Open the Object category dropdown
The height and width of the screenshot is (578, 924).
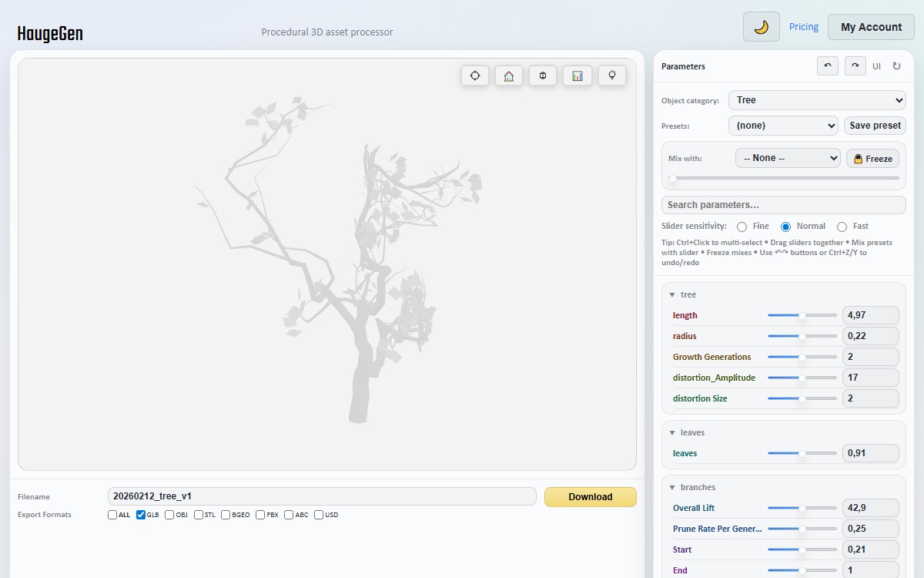817,100
